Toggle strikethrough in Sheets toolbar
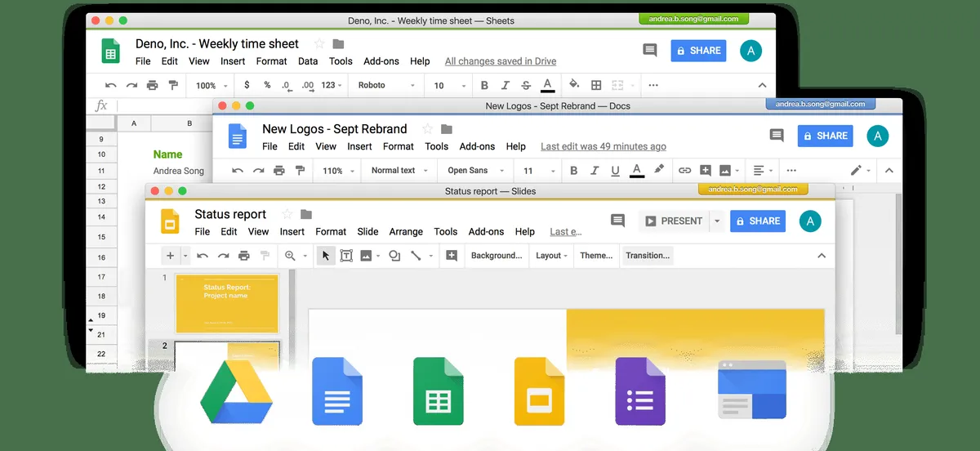Screen dimensions: 980x451 coord(525,85)
